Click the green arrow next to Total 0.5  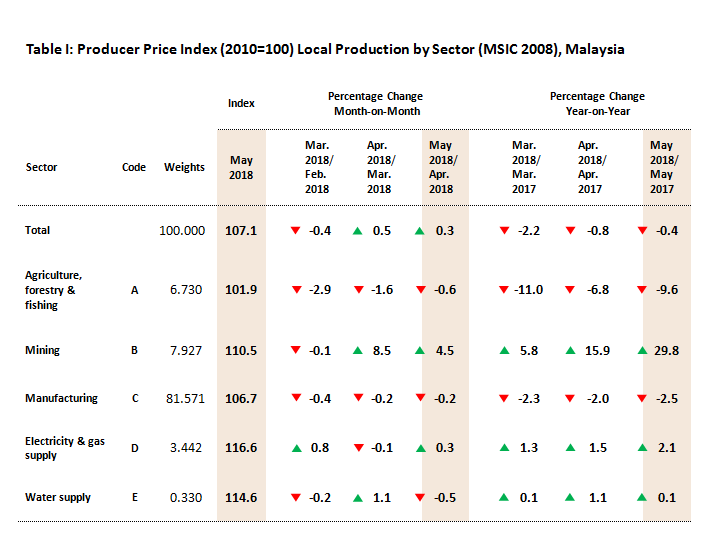[358, 231]
